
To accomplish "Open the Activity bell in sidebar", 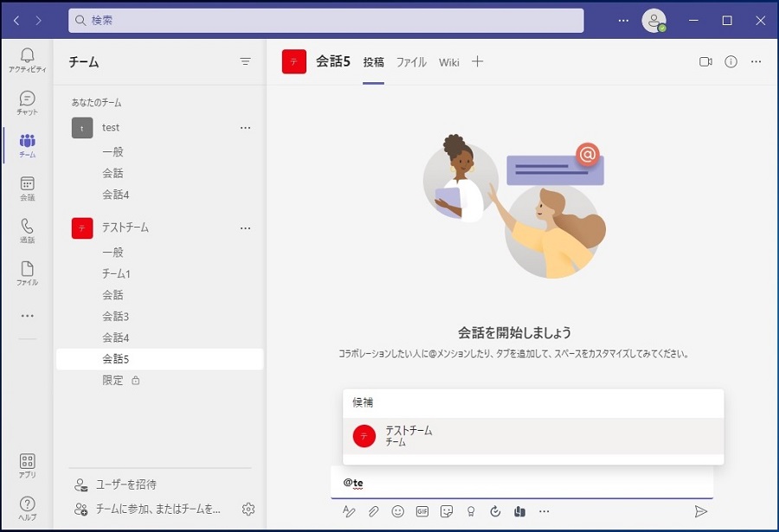I will 28,60.
